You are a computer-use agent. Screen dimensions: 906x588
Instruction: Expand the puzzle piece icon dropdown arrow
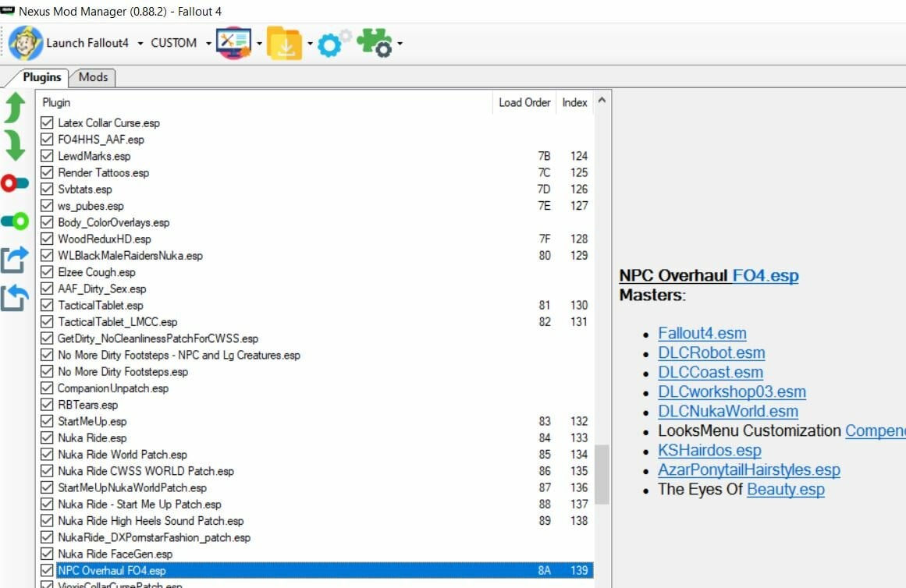[400, 44]
